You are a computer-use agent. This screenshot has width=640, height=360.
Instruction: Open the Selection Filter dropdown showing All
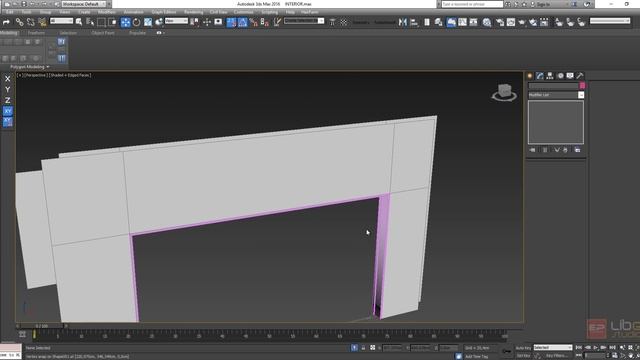61,21
